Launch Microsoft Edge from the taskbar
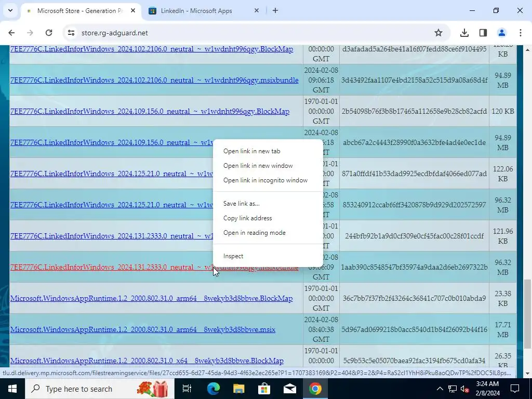This screenshot has width=532, height=399. (x=214, y=389)
